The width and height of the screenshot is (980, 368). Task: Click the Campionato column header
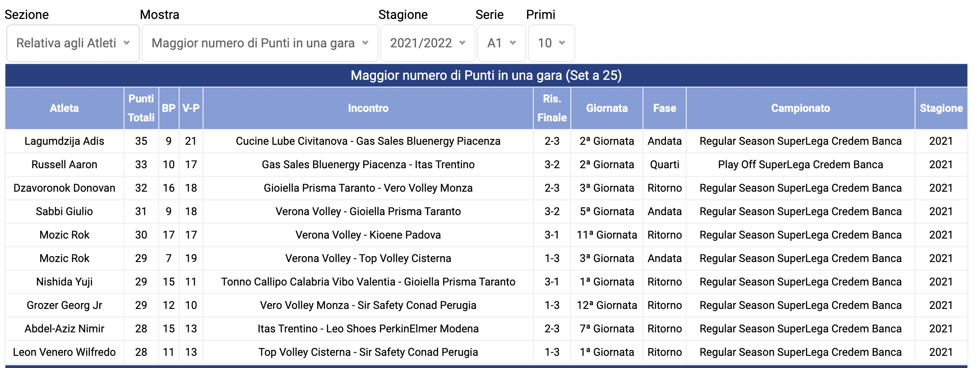coord(800,108)
